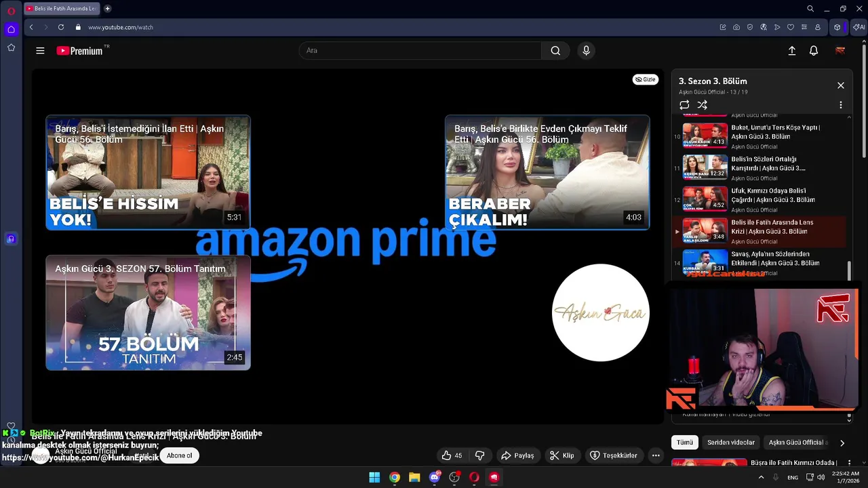Open the Opera AI assistant button

(x=859, y=27)
